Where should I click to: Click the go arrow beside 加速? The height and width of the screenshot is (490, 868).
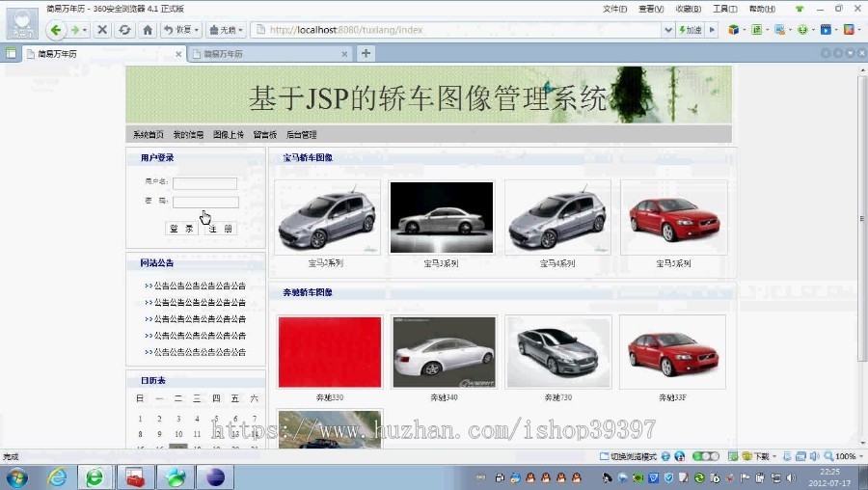[x=713, y=30]
